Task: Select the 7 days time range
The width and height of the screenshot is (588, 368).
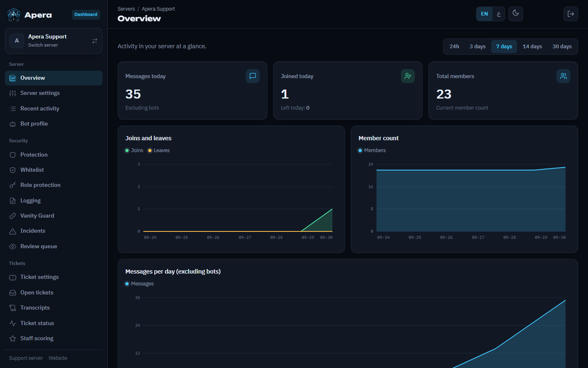Action: tap(504, 47)
